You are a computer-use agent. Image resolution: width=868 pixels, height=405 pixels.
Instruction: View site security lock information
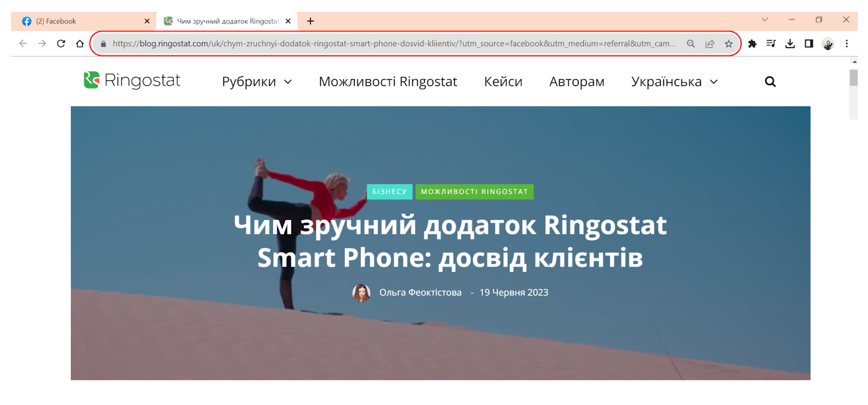[x=103, y=43]
